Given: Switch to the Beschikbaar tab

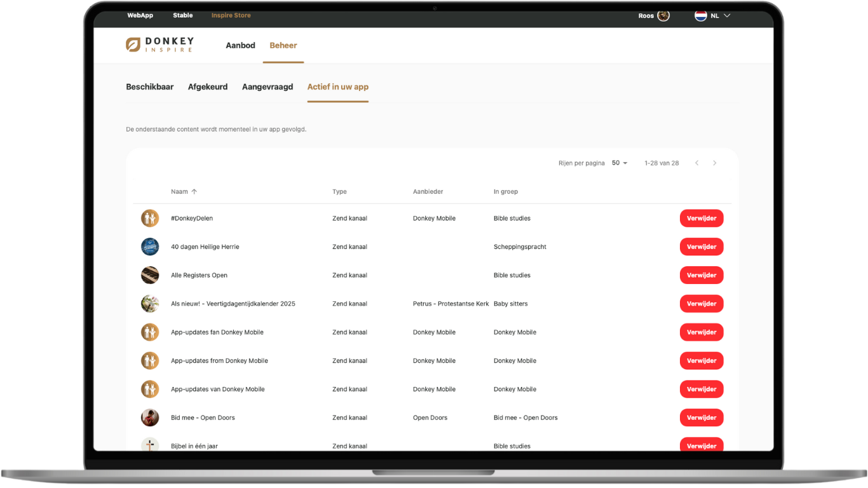Looking at the screenshot, I should click(x=150, y=87).
